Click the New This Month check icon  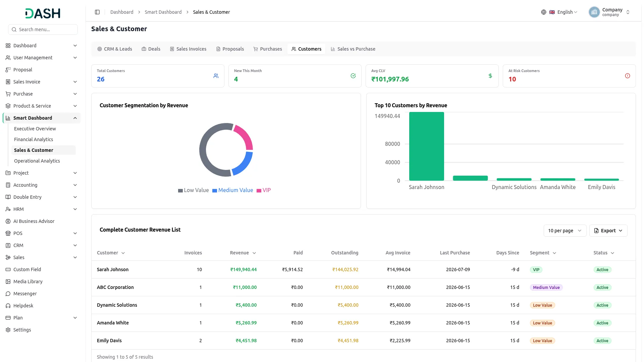coord(353,76)
